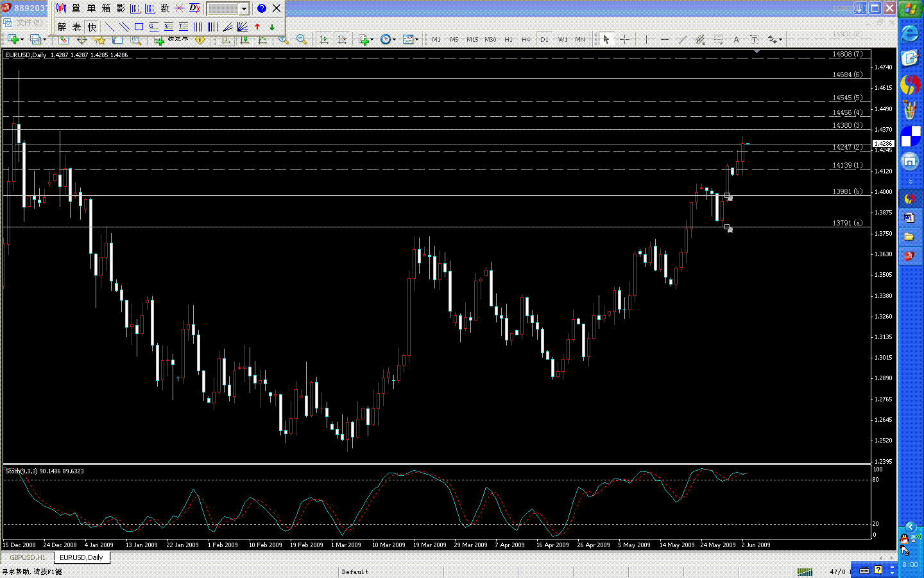Select the EURUSD,Daily chart tab

pos(81,557)
